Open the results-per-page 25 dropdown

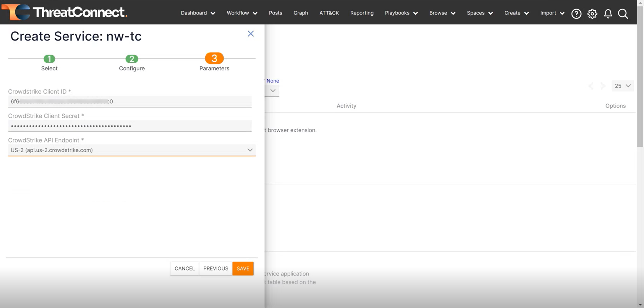(622, 86)
